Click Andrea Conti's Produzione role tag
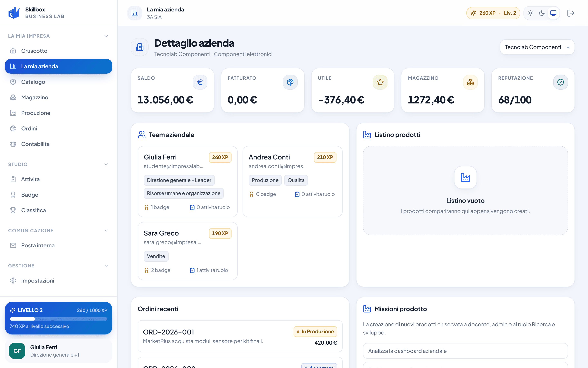The image size is (588, 368). tap(265, 180)
